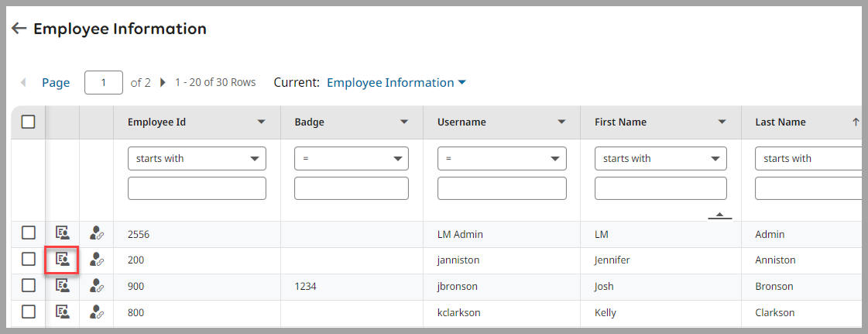This screenshot has height=334, width=868.
Task: Click the Page label link
Action: [56, 82]
